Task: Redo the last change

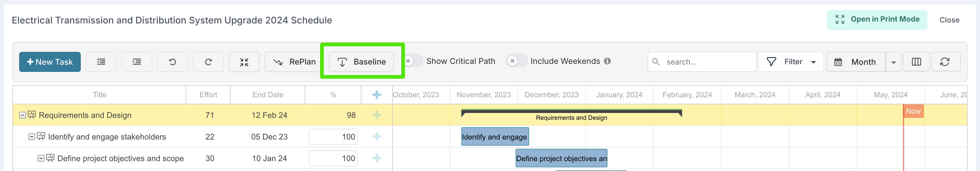Action: (208, 62)
